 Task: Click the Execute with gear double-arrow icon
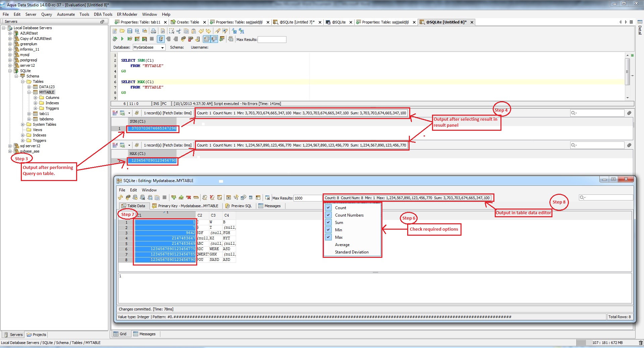[115, 39]
